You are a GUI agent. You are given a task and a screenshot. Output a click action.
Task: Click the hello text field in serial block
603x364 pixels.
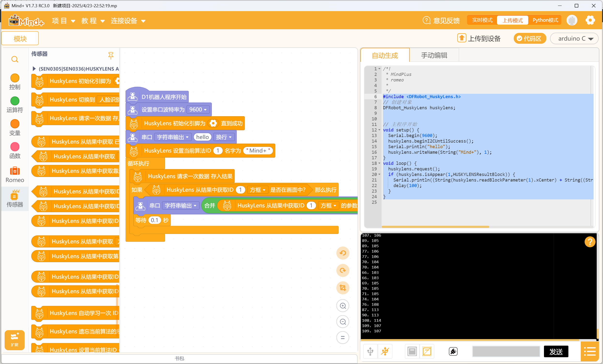pyautogui.click(x=202, y=137)
